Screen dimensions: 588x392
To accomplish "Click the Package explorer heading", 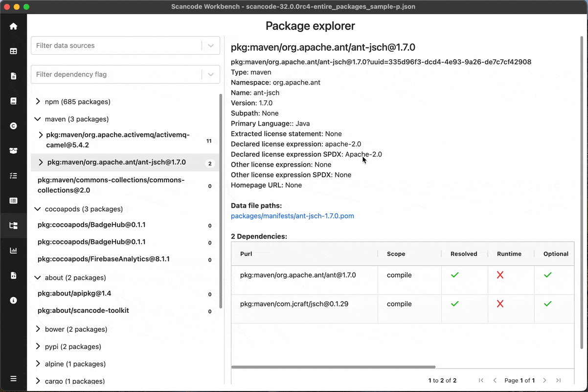I will pyautogui.click(x=310, y=26).
